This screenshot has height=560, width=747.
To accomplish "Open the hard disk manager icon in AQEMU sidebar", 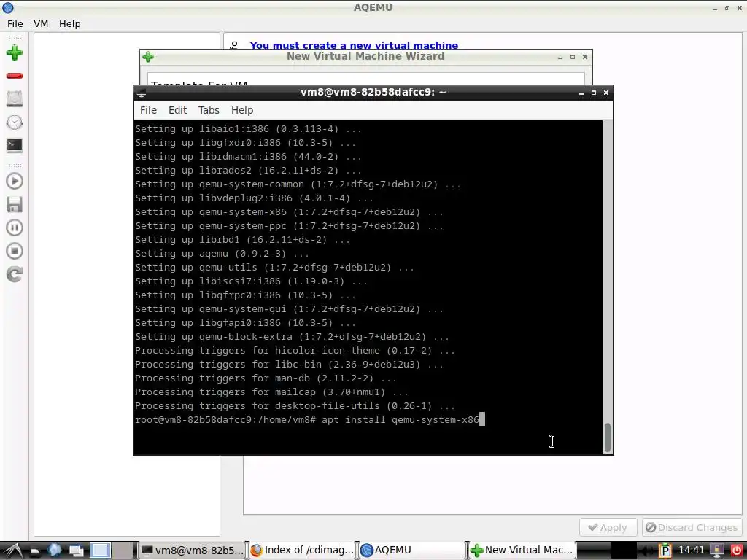I will tap(15, 99).
